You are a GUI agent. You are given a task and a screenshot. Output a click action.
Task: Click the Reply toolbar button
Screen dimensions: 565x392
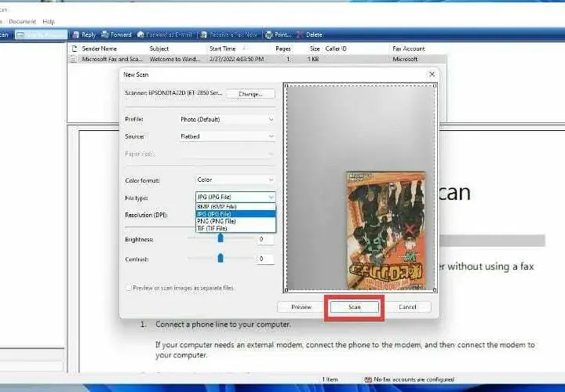(84, 34)
